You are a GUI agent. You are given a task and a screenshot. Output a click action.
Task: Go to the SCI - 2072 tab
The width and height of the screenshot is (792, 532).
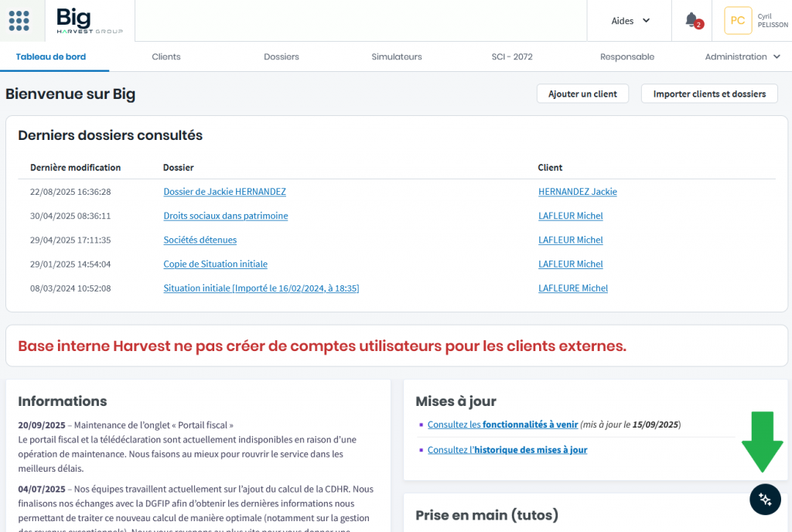tap(512, 57)
